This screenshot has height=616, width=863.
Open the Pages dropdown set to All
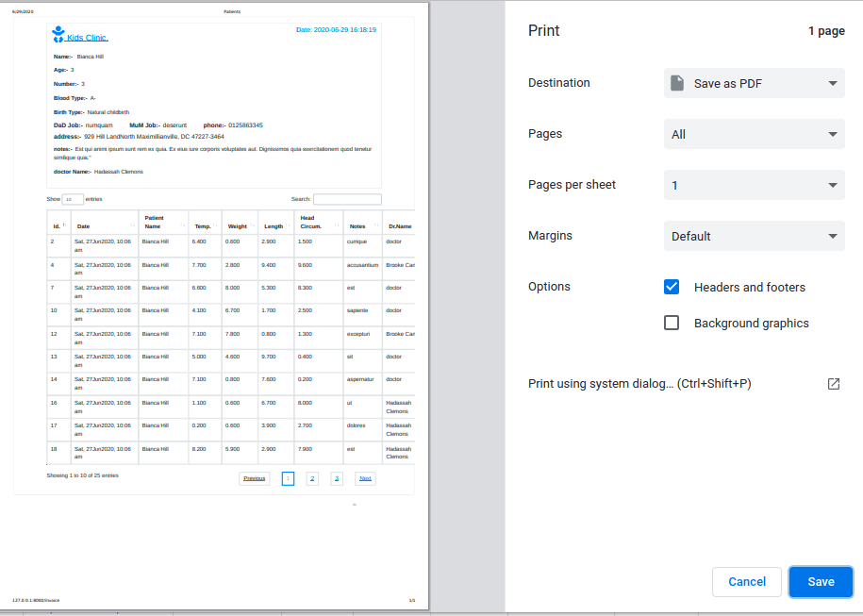tap(754, 134)
